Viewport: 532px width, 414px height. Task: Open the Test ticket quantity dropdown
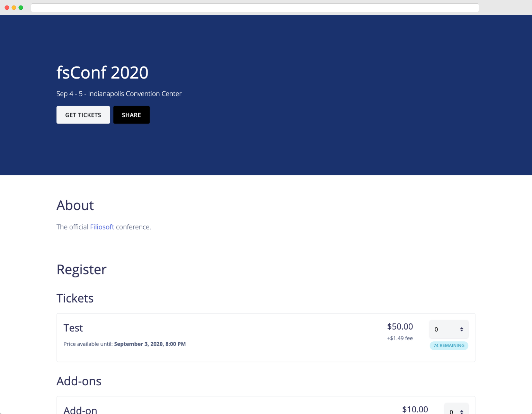point(449,329)
